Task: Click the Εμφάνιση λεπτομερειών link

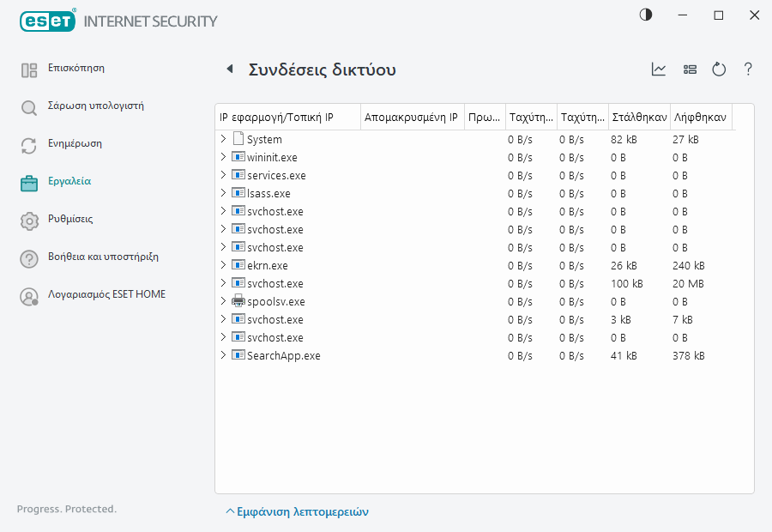Action: tap(297, 511)
